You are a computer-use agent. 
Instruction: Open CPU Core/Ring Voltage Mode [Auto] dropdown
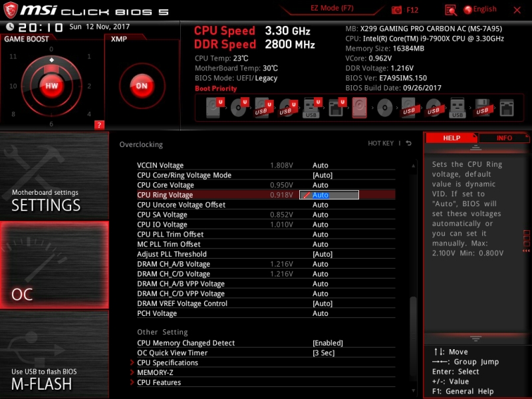[323, 175]
